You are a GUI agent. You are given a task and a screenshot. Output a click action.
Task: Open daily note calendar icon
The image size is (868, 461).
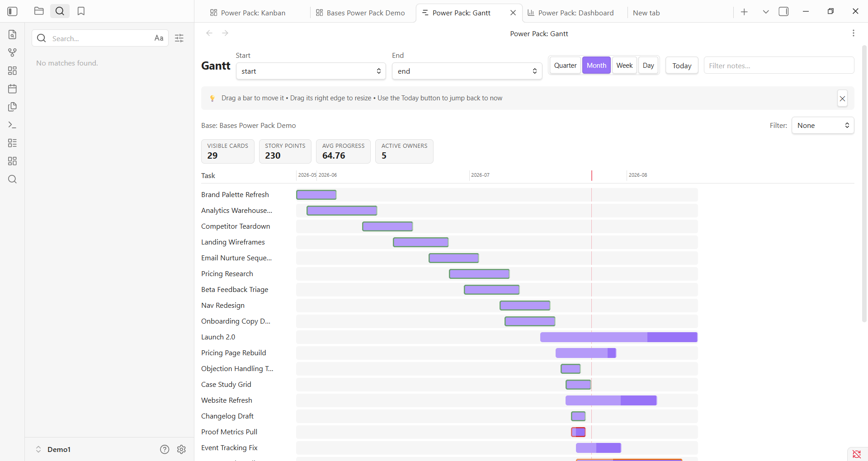click(x=13, y=89)
